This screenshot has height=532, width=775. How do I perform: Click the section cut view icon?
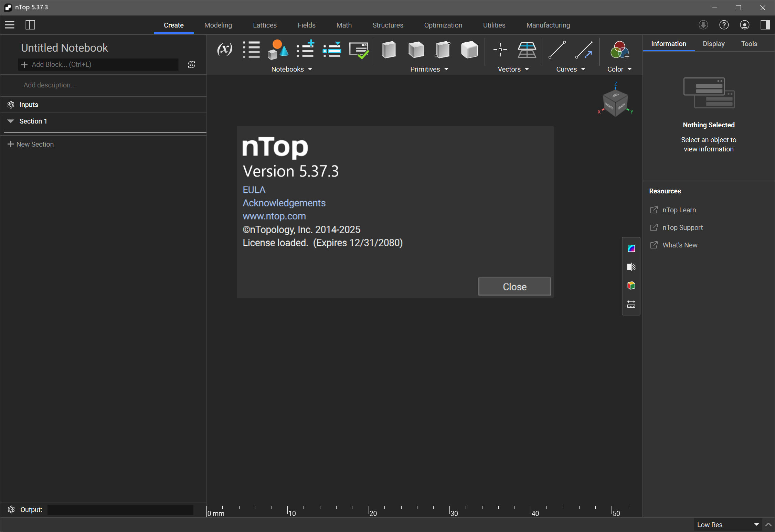coord(631,267)
